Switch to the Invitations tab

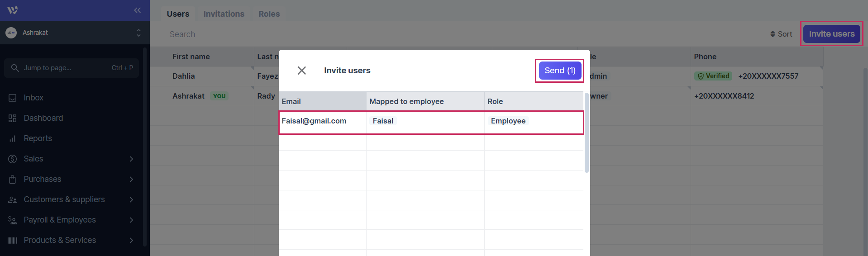pos(224,14)
